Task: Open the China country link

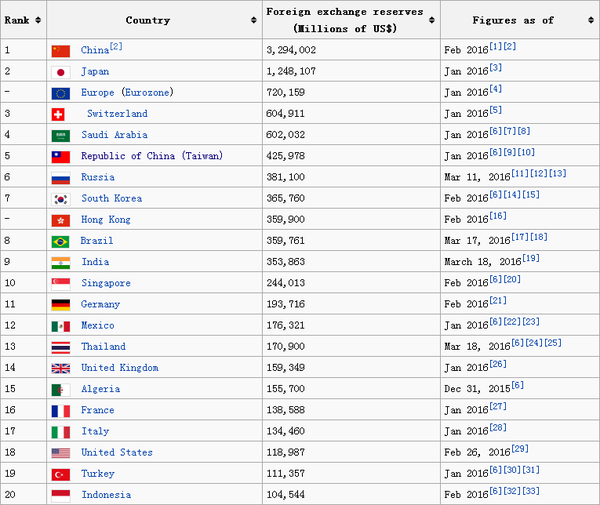Action: (95, 50)
